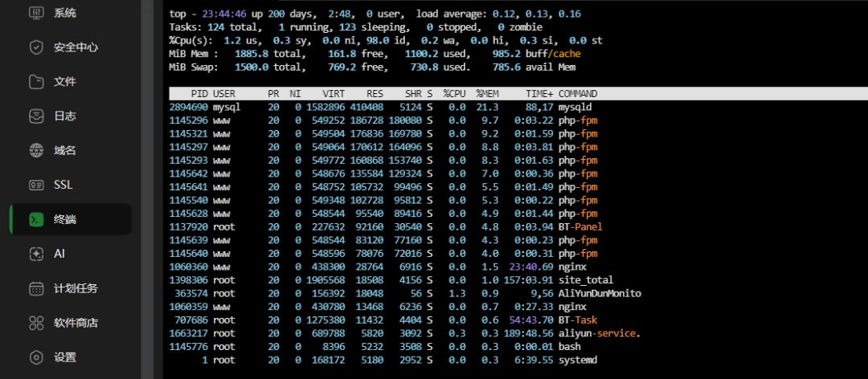Click the 文件 folder icon
Image resolution: width=868 pixels, height=379 pixels.
pyautogui.click(x=36, y=82)
